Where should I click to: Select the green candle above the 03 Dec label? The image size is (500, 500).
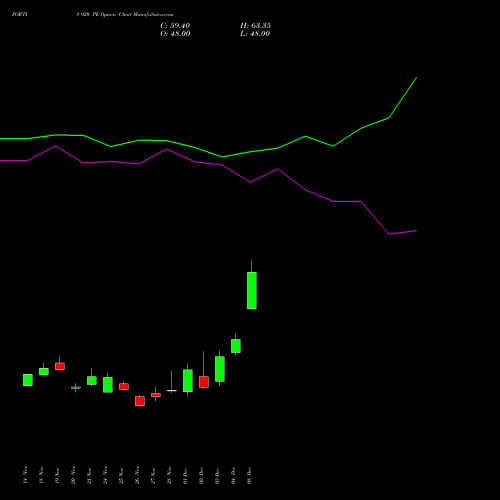pyautogui.click(x=220, y=369)
